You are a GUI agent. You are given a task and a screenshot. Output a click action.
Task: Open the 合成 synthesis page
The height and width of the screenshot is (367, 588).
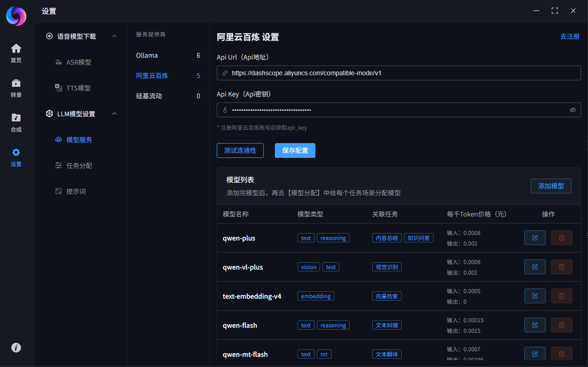pos(16,123)
